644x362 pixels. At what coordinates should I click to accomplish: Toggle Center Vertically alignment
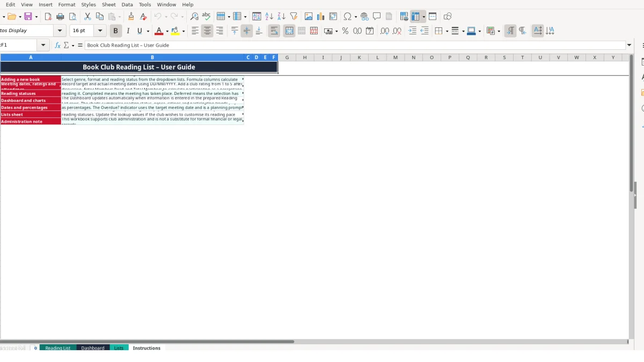pos(247,31)
